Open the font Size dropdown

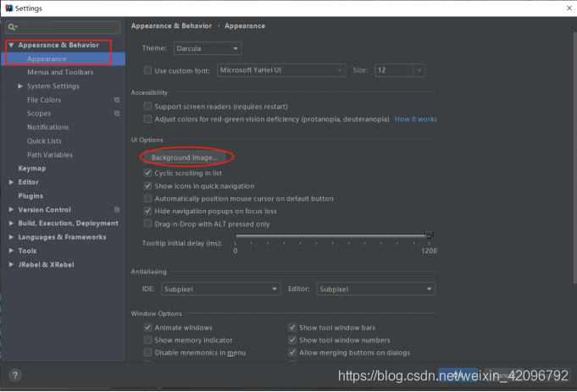click(419, 70)
